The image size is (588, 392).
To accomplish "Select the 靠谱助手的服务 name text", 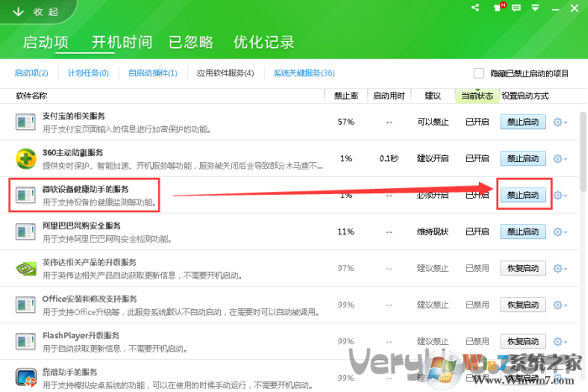I will [70, 372].
